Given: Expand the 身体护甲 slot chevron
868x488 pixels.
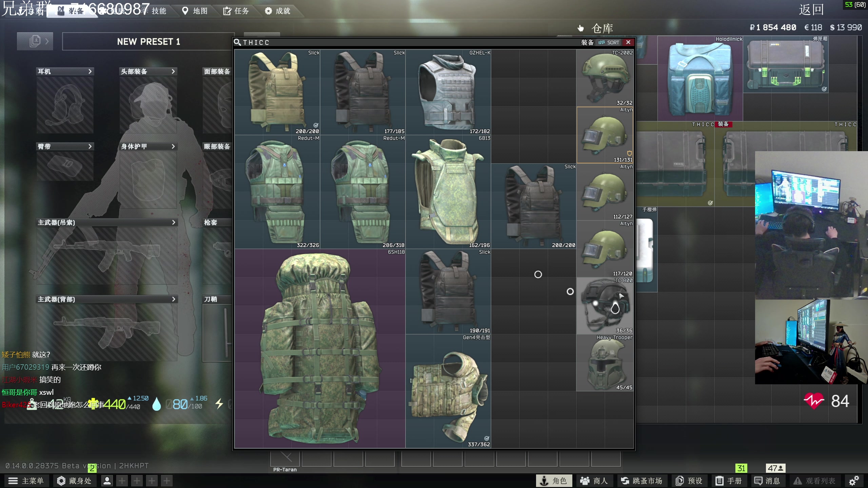Looking at the screenshot, I should 173,146.
